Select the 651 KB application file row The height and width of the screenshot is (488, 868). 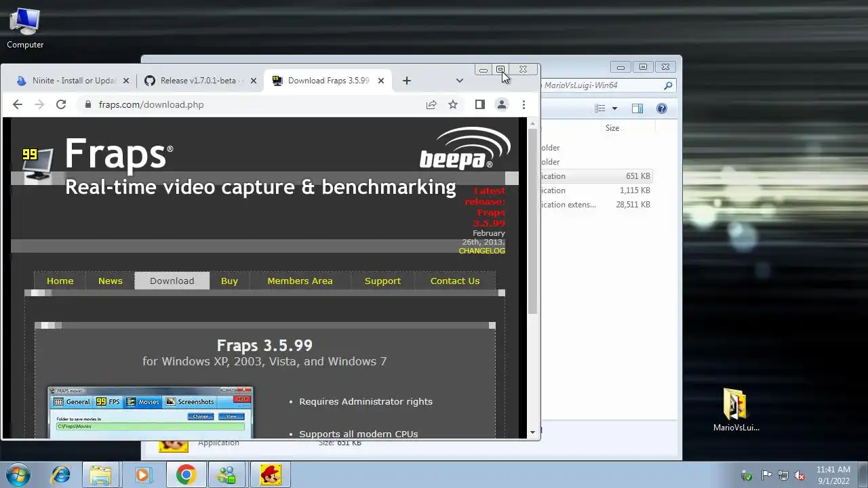[x=597, y=176]
